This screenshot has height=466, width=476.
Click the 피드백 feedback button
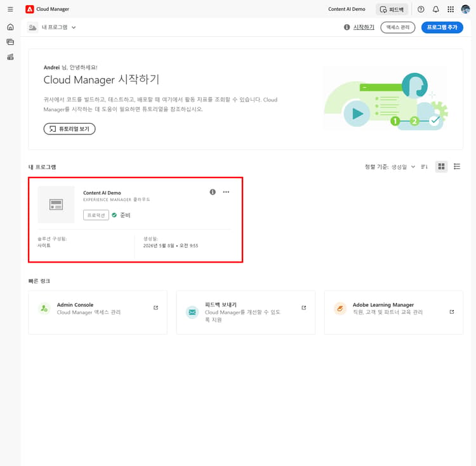392,10
